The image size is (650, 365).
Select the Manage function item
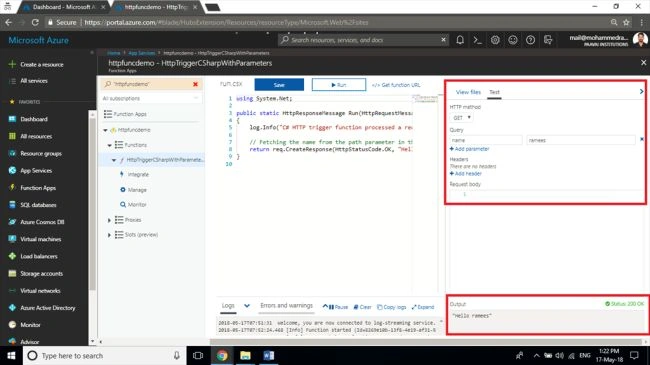coord(137,190)
